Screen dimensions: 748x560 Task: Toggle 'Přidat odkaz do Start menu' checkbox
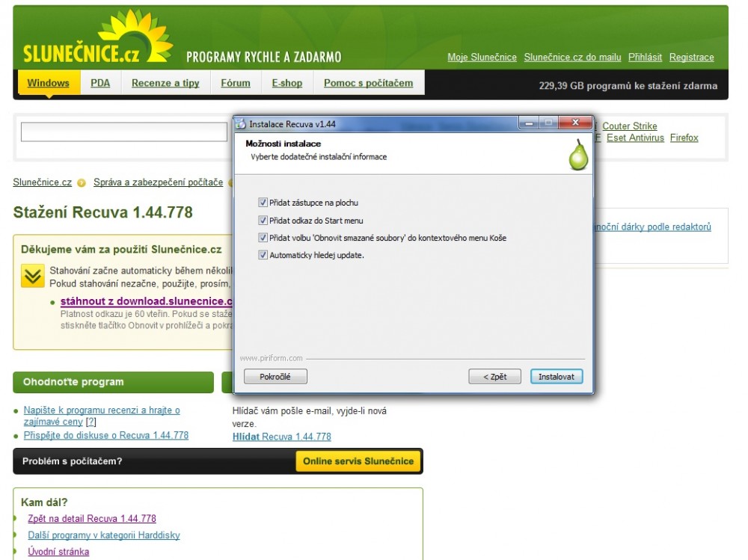263,221
